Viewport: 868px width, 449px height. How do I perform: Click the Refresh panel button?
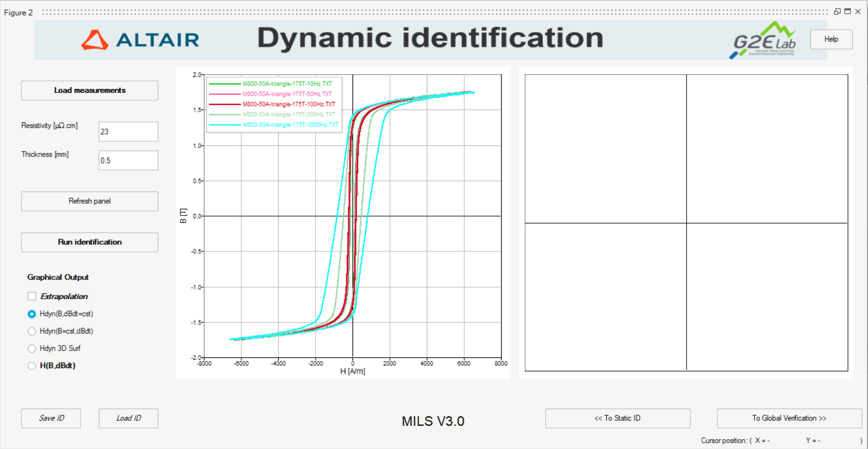[90, 201]
